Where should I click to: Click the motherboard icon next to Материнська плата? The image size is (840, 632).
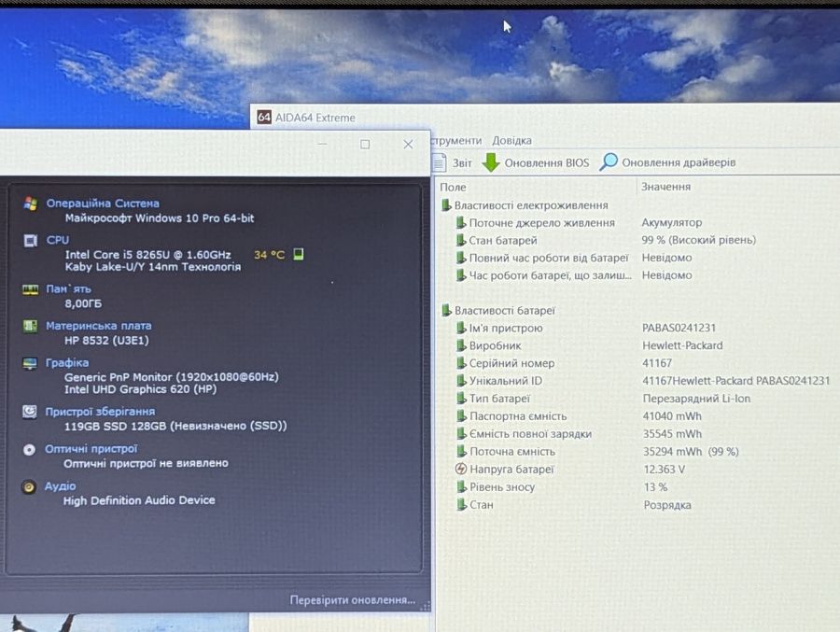tap(30, 326)
